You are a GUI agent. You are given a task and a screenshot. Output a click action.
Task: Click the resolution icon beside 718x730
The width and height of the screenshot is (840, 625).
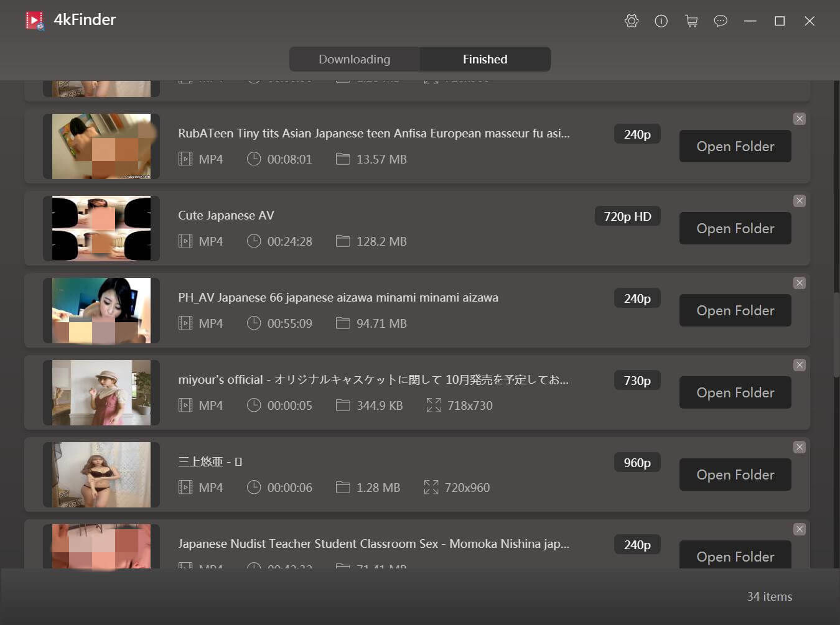434,405
